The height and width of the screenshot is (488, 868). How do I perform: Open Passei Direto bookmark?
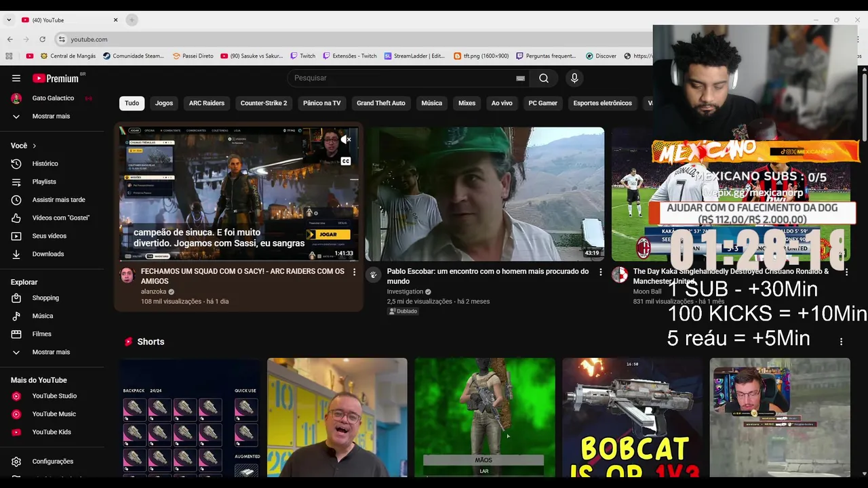(193, 56)
